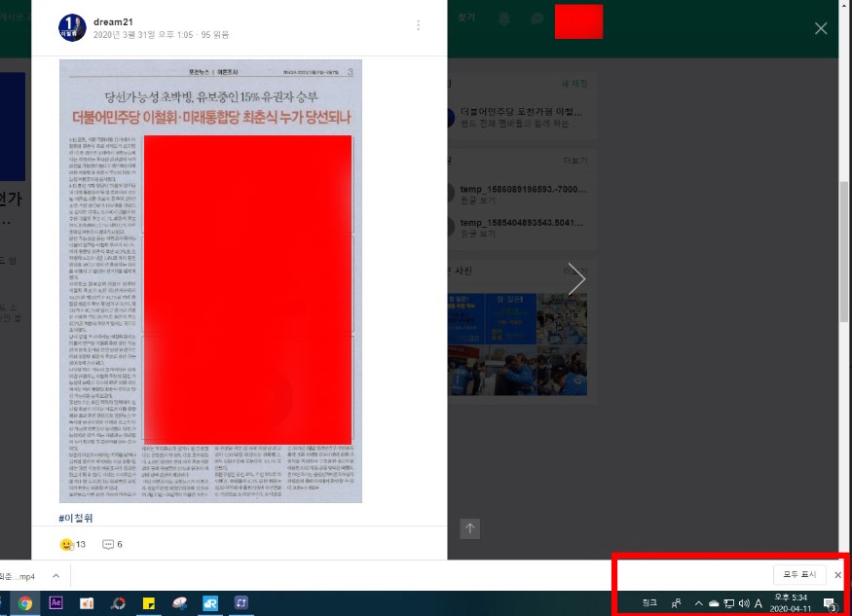This screenshot has height=616, width=852.
Task: Click the 새 채팅 new chat link
Action: point(574,84)
